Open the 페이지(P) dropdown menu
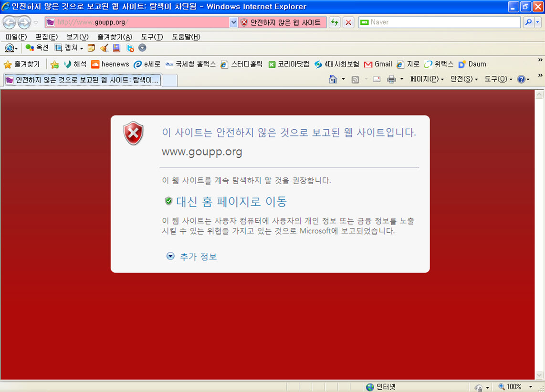The height and width of the screenshot is (392, 545). pos(427,79)
